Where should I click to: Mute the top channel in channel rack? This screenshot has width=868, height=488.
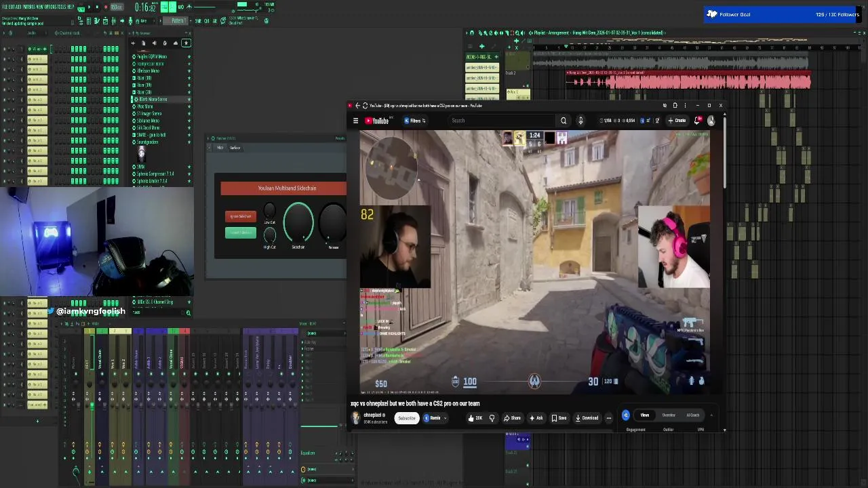pyautogui.click(x=5, y=49)
